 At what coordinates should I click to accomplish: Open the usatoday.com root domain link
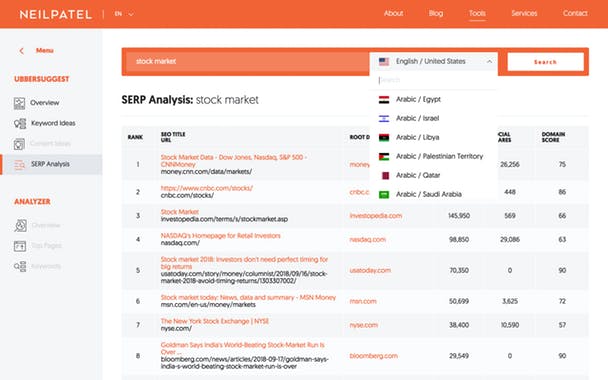pos(370,271)
